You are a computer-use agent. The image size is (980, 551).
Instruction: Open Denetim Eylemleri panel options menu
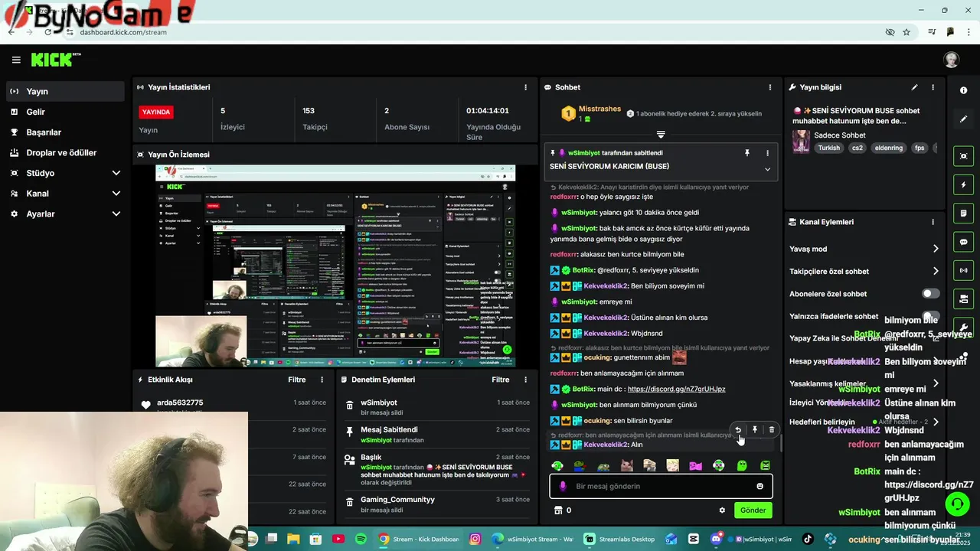click(525, 380)
